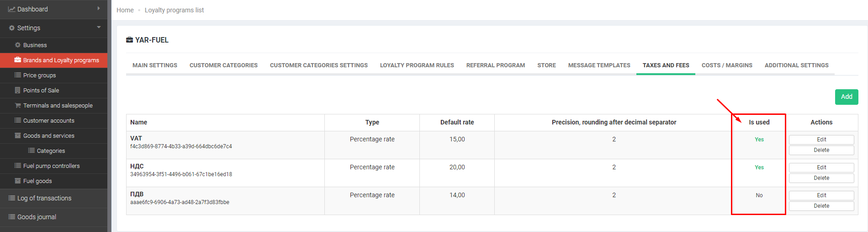Image resolution: width=868 pixels, height=232 pixels.
Task: Open Goods and services section
Action: pyautogui.click(x=48, y=135)
